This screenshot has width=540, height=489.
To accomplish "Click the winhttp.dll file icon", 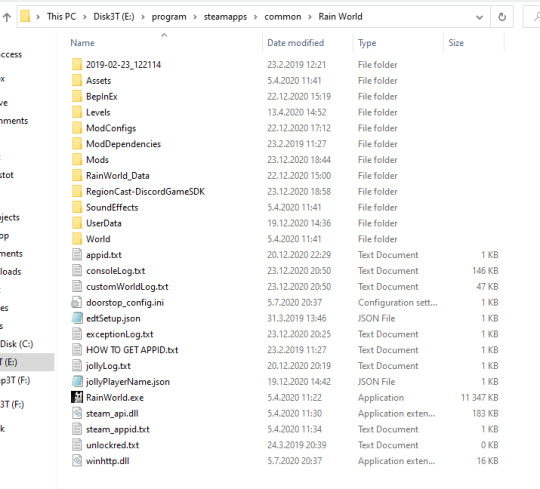I will [77, 460].
